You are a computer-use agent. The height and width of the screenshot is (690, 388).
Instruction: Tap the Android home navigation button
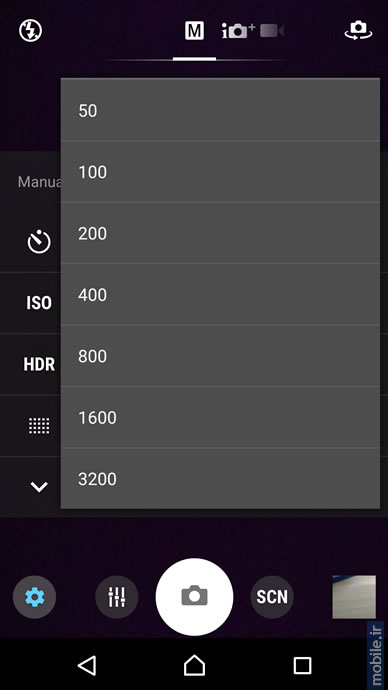pyautogui.click(x=194, y=665)
